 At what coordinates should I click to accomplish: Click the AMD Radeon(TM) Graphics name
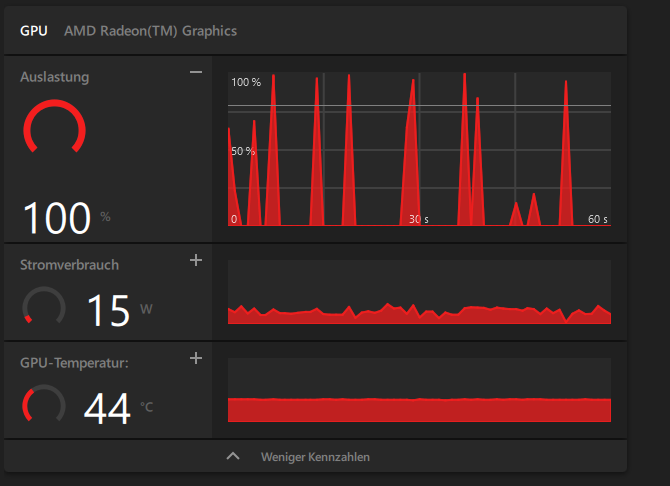pos(150,31)
